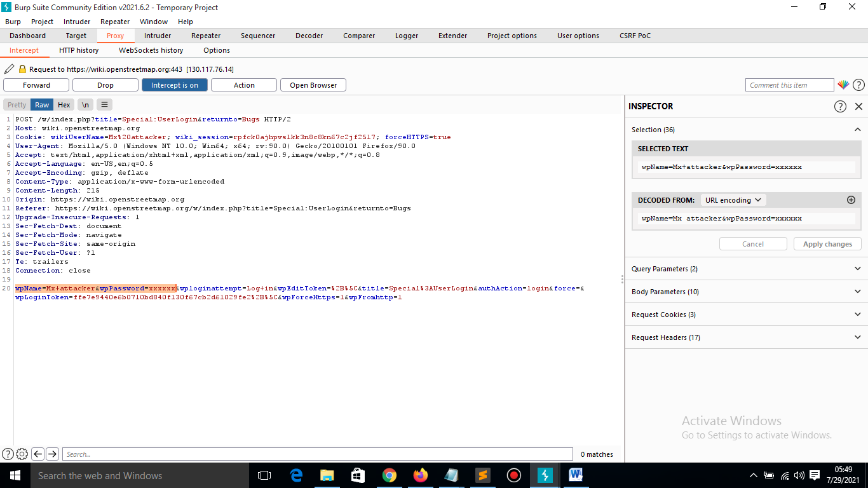Click Open Browser button

pos(313,85)
